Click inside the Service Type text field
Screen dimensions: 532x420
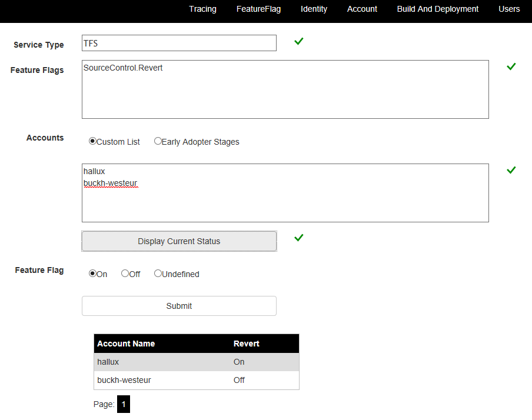[178, 42]
